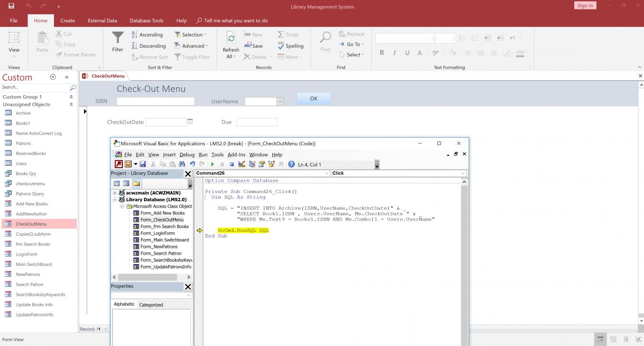Open the Selection filter dropdown

205,35
